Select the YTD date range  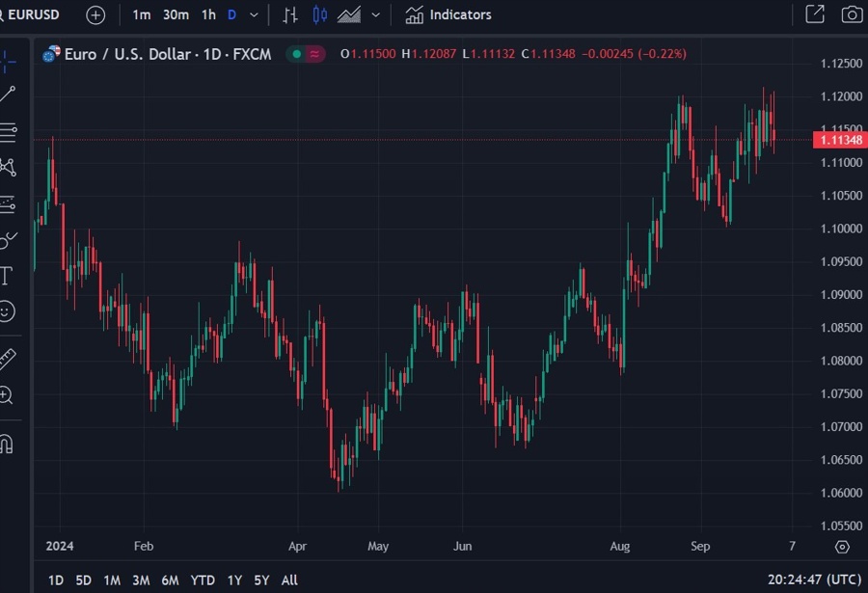pos(202,580)
